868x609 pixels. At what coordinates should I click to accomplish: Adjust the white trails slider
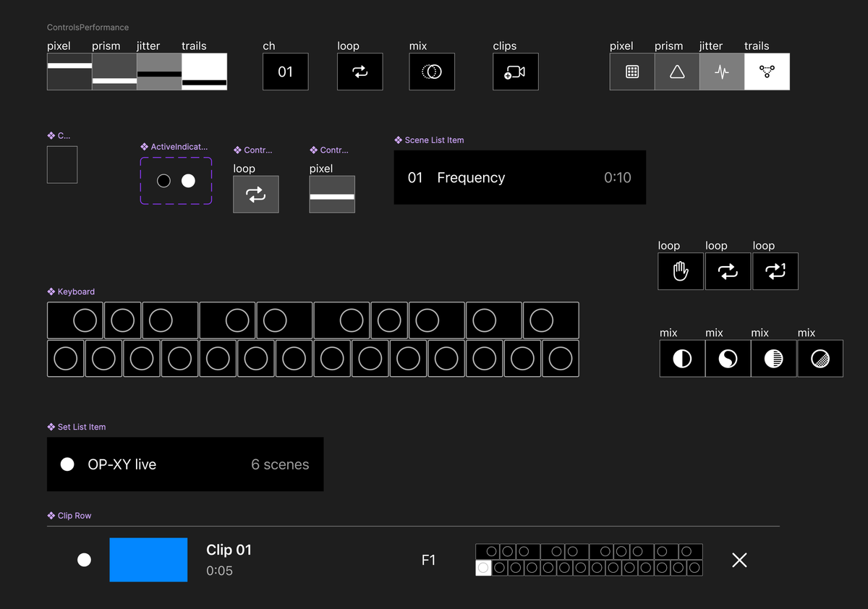click(x=204, y=72)
